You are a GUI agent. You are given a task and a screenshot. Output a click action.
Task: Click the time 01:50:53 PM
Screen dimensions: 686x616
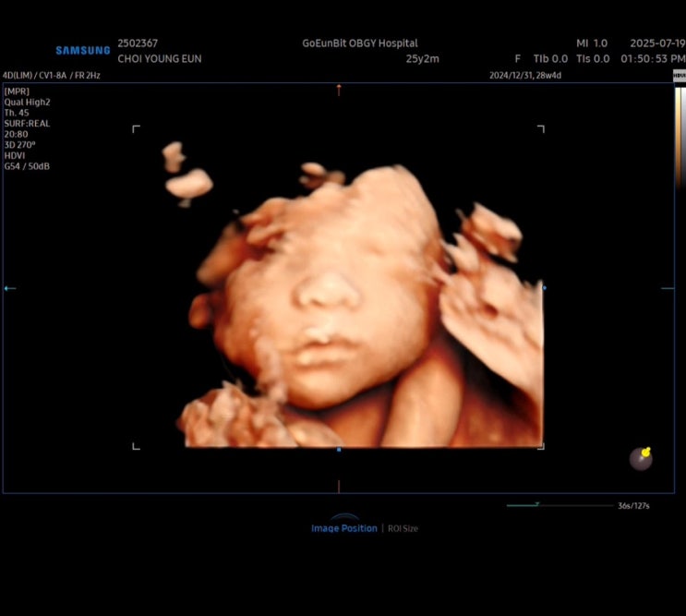653,58
